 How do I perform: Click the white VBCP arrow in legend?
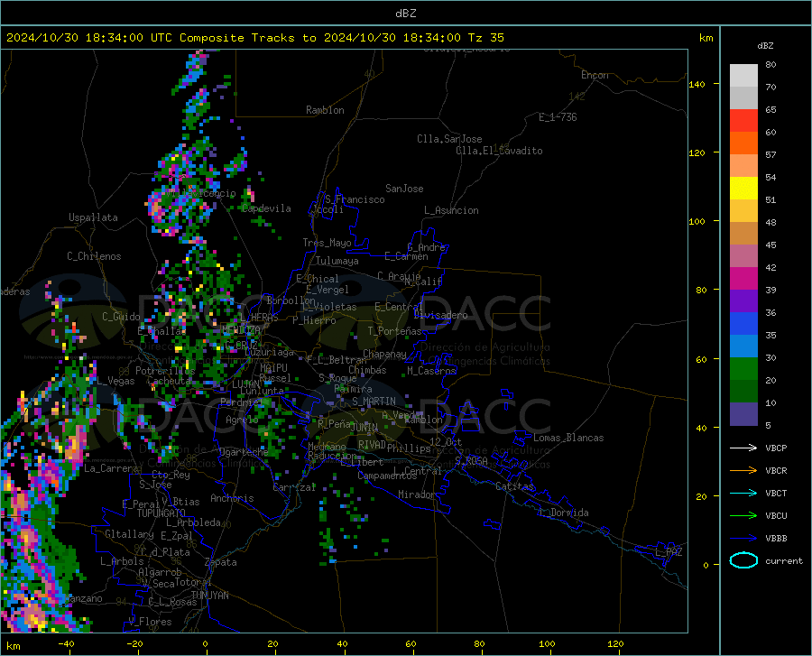(743, 448)
